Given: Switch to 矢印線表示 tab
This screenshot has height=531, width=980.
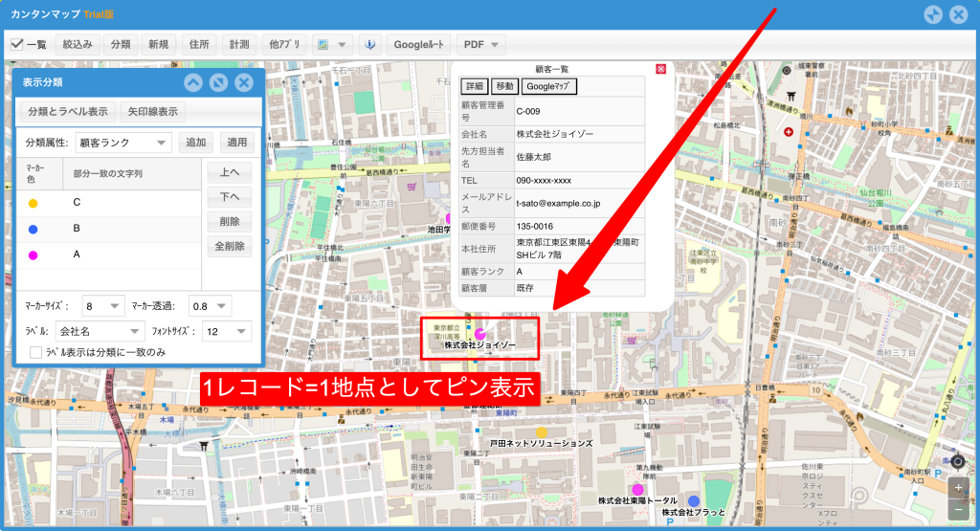Looking at the screenshot, I should pyautogui.click(x=152, y=111).
